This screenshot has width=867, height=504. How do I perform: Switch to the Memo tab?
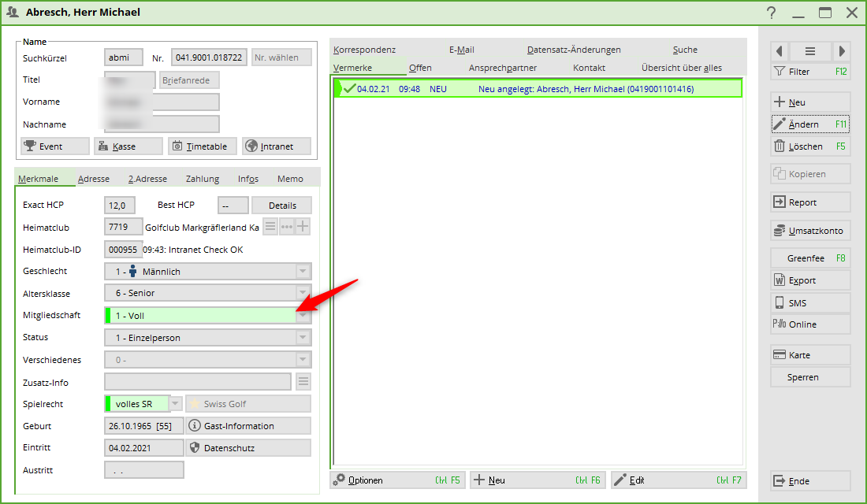point(290,179)
